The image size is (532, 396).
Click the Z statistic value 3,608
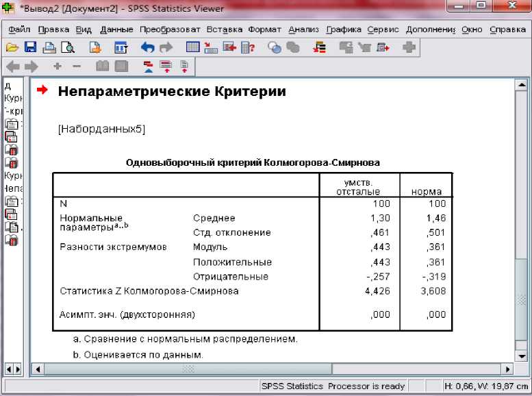pyautogui.click(x=433, y=291)
